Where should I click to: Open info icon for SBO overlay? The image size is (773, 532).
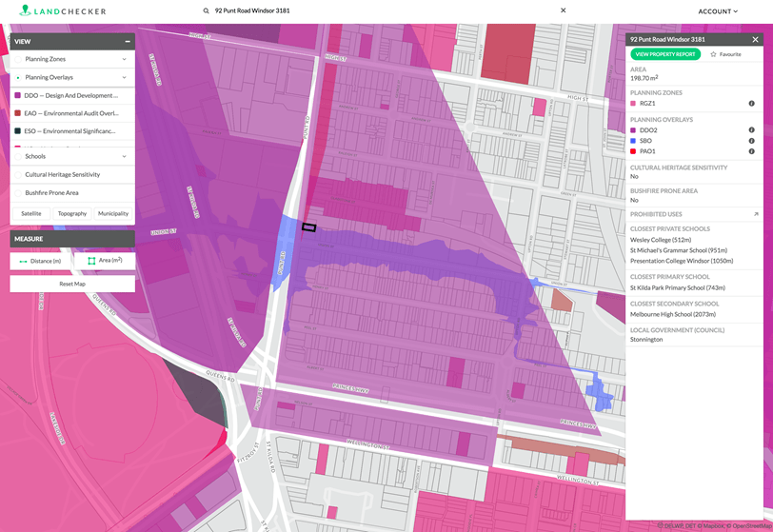click(752, 141)
